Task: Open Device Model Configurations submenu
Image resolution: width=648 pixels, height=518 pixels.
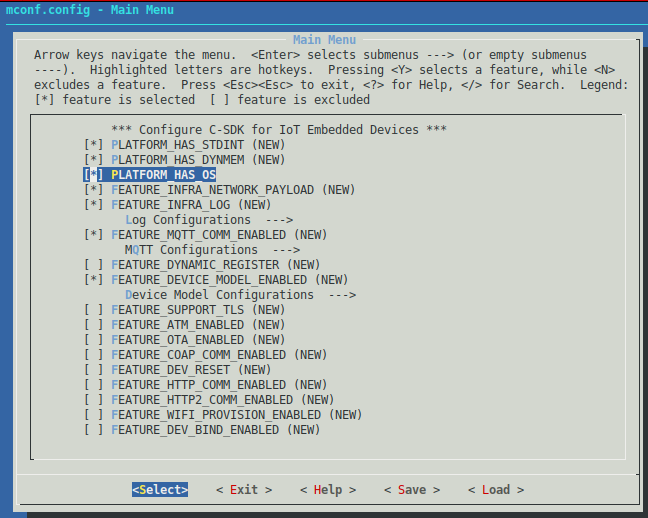Action: 241,295
